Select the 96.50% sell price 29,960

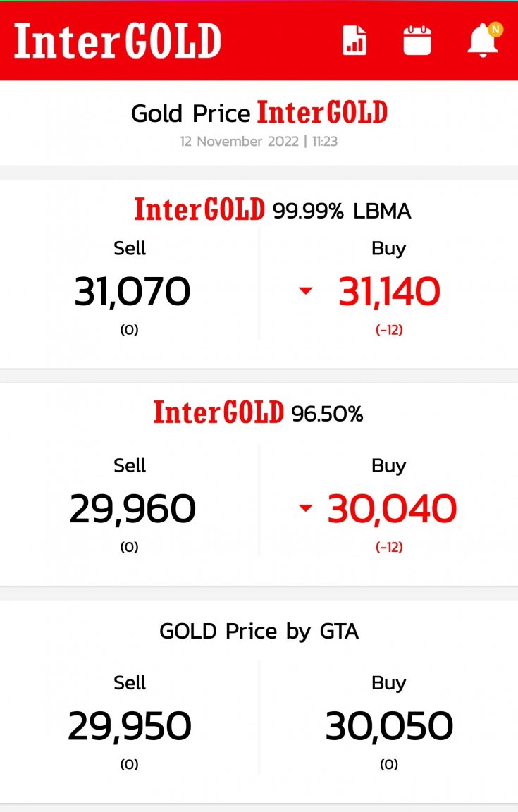pyautogui.click(x=132, y=509)
